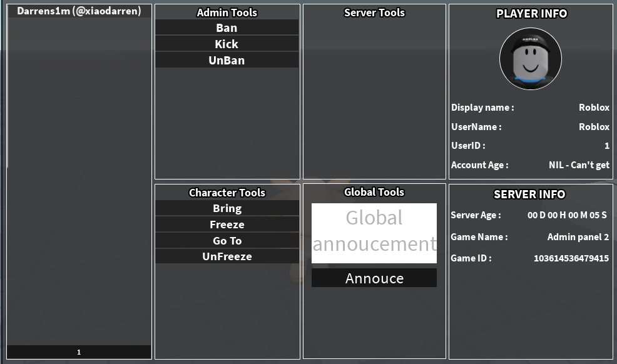Use the Bring character tool
Viewport: 617px width, 364px height.
pyautogui.click(x=227, y=208)
